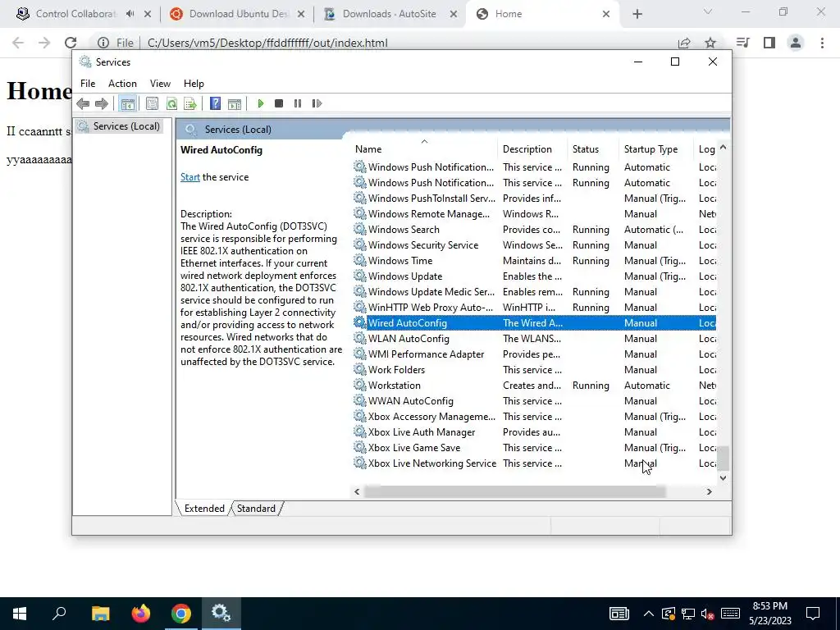
Task: Select Windows PushToInstall Service row
Action: (x=534, y=199)
